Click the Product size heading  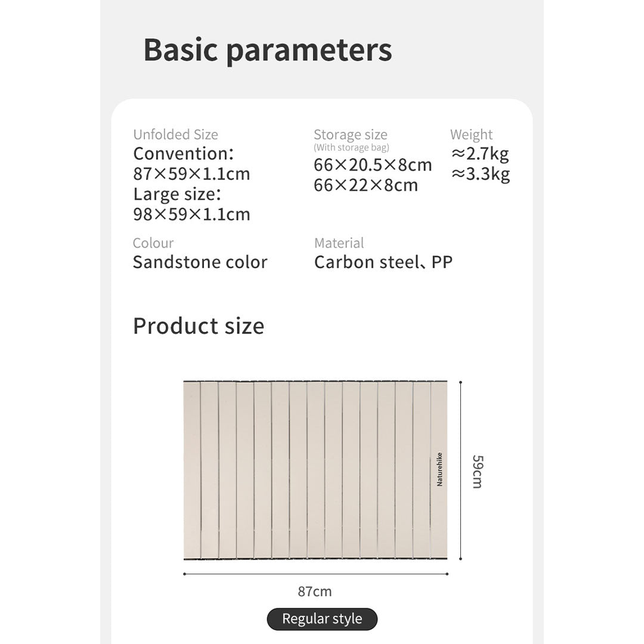[x=199, y=326]
